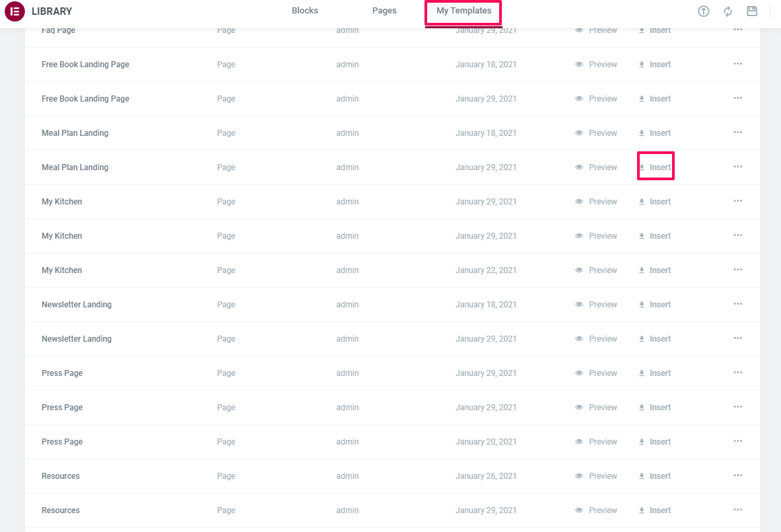
Task: Select the My Templates tab
Action: (463, 11)
